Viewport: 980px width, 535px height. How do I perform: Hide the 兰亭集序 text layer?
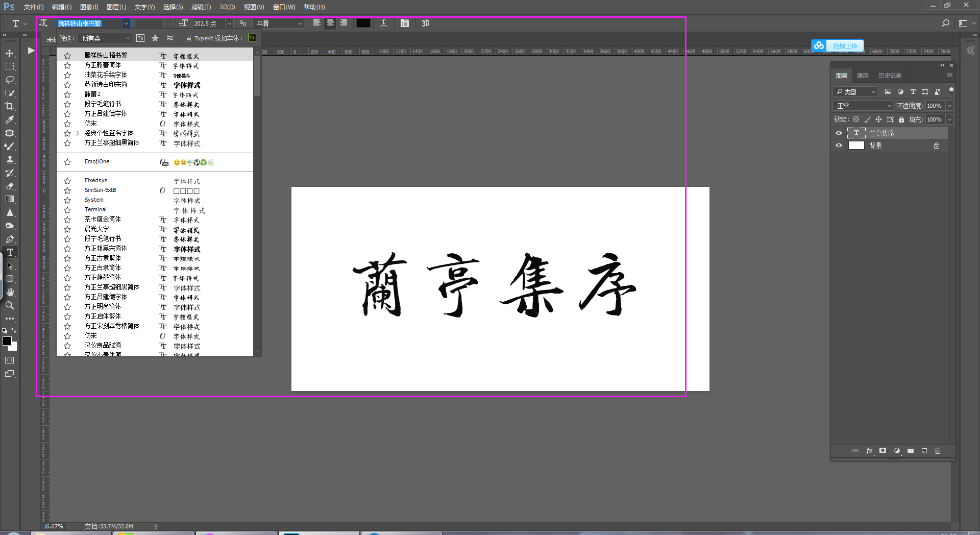click(x=839, y=133)
